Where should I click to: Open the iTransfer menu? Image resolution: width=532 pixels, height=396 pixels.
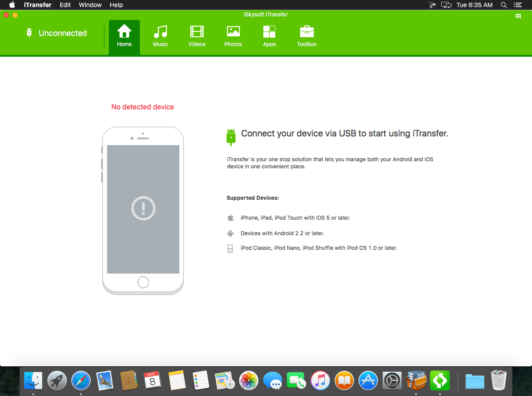point(38,5)
